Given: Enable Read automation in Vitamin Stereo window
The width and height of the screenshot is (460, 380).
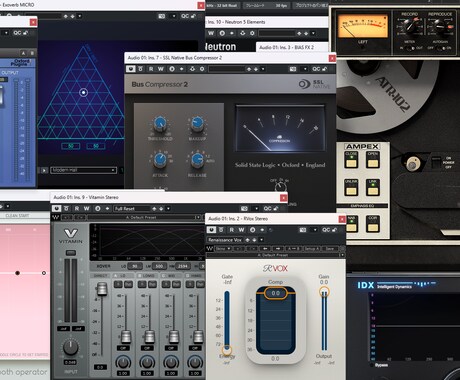Looking at the screenshot, I should click(77, 209).
